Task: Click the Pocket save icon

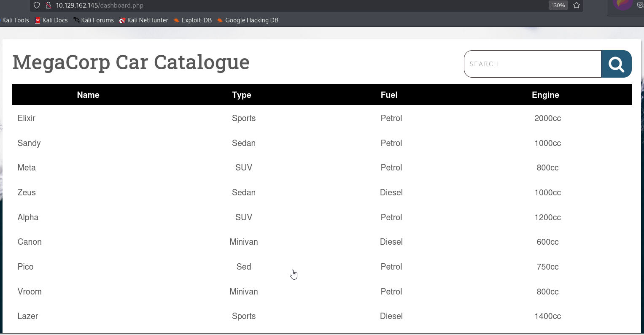Action: point(640,5)
